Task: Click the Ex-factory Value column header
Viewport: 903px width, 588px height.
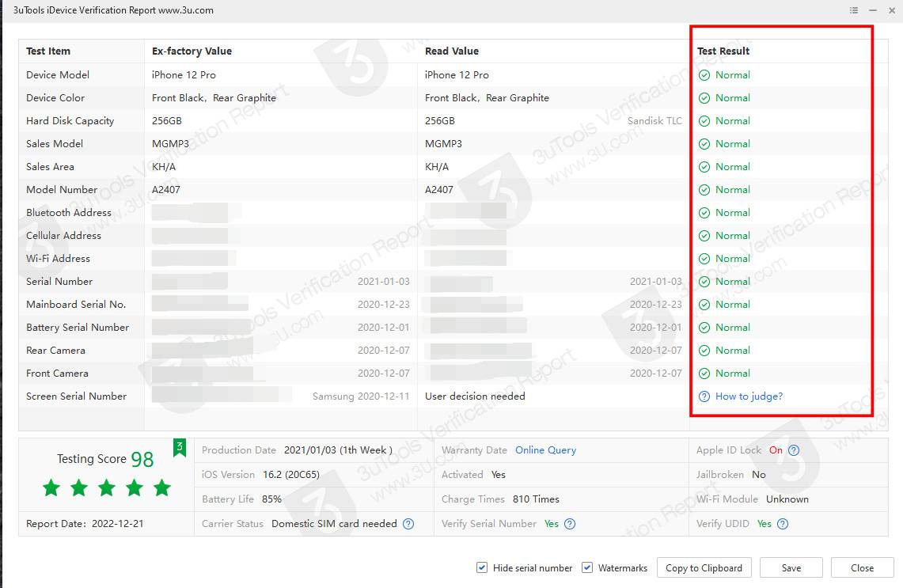Action: pos(192,51)
